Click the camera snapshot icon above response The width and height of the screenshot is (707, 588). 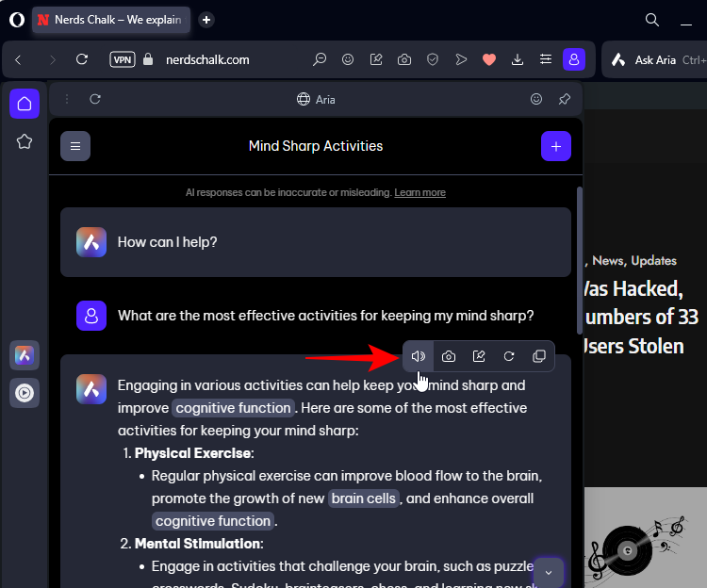449,356
